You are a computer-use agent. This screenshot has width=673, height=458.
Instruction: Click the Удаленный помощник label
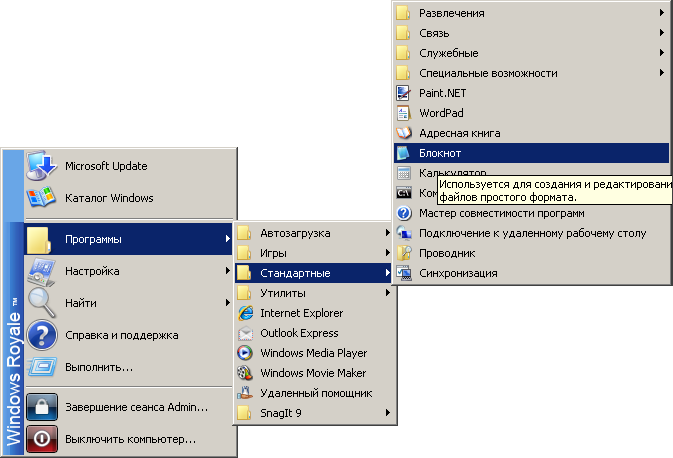point(316,393)
